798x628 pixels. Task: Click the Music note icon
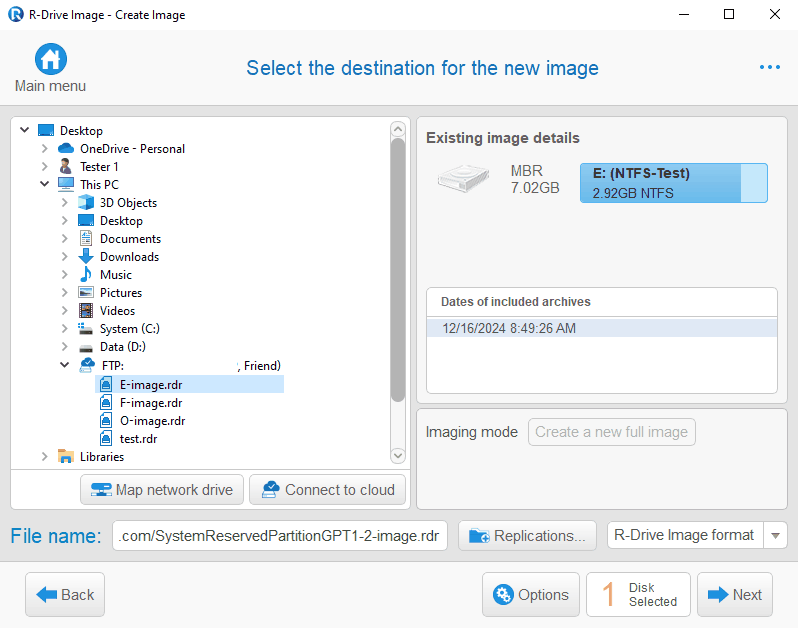87,275
